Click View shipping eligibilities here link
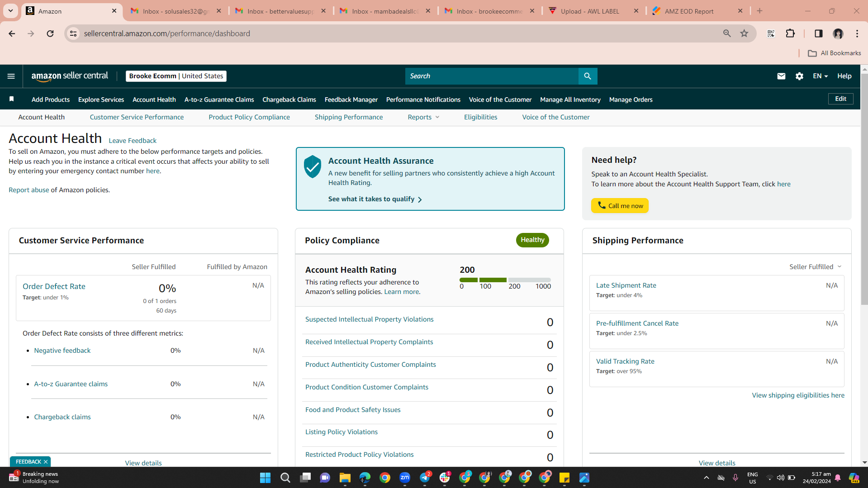The height and width of the screenshot is (488, 868). [x=798, y=395]
